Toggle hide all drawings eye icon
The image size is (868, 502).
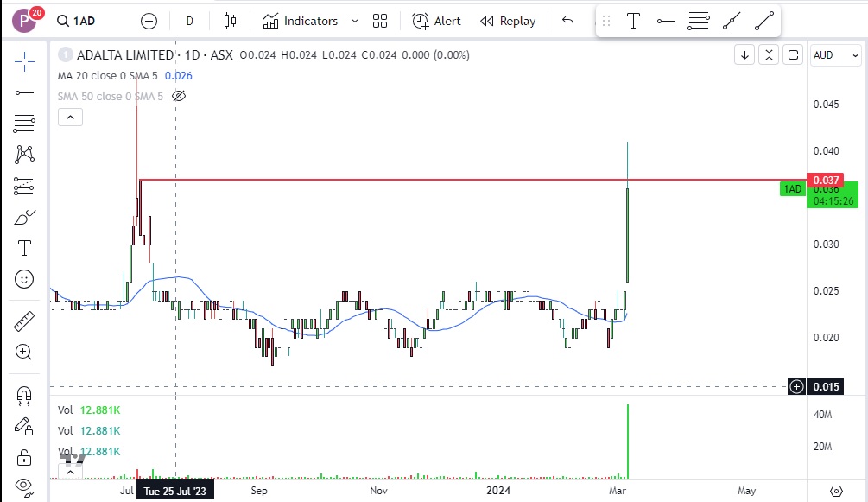pyautogui.click(x=24, y=486)
